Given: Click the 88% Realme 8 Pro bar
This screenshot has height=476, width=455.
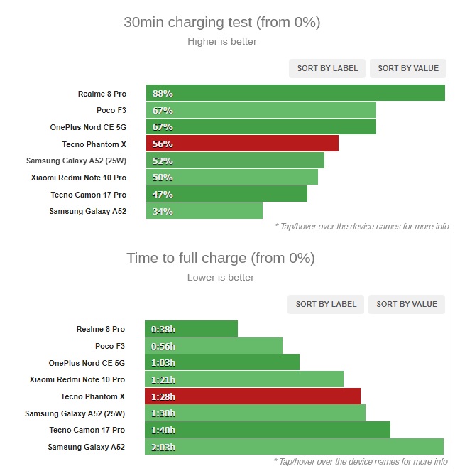Looking at the screenshot, I should [x=295, y=93].
